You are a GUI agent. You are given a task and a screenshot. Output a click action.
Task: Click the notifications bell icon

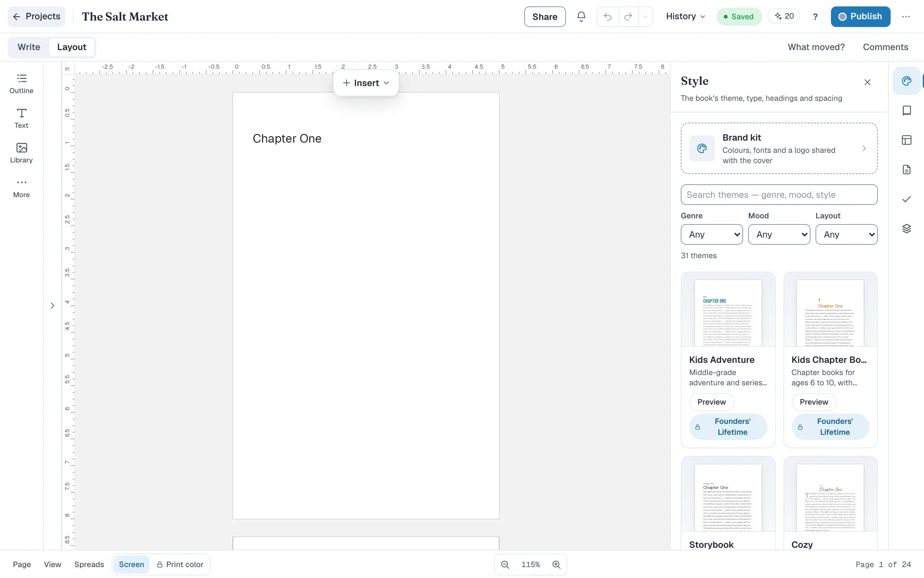pos(581,16)
